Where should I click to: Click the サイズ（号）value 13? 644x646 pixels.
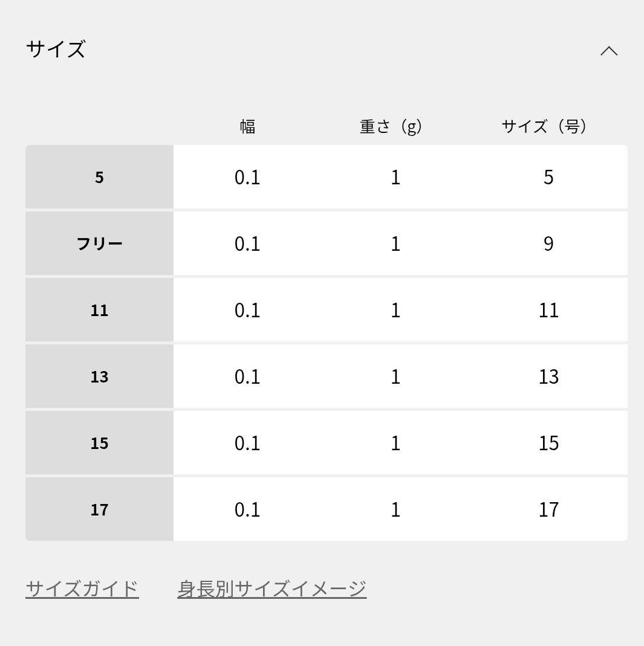pyautogui.click(x=549, y=376)
